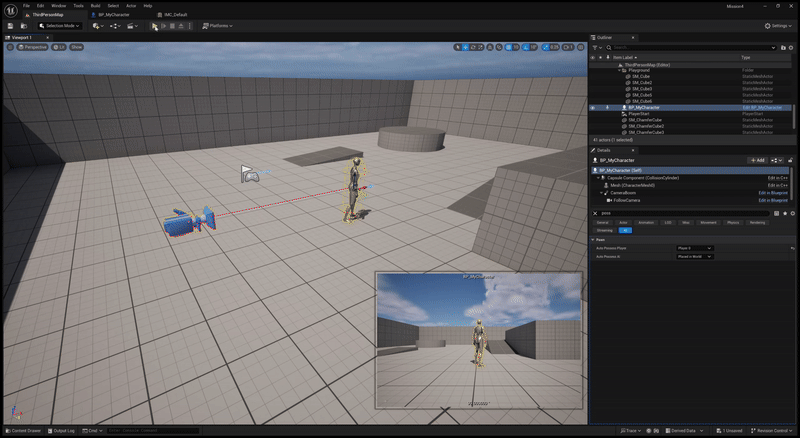This screenshot has width=800, height=438.
Task: Open the Tools menu
Action: [x=78, y=6]
